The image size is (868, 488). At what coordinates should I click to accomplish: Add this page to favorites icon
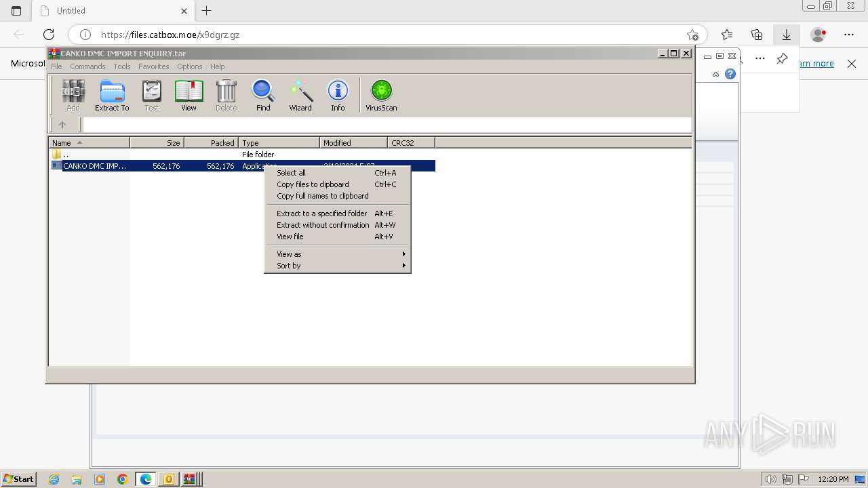(x=692, y=35)
